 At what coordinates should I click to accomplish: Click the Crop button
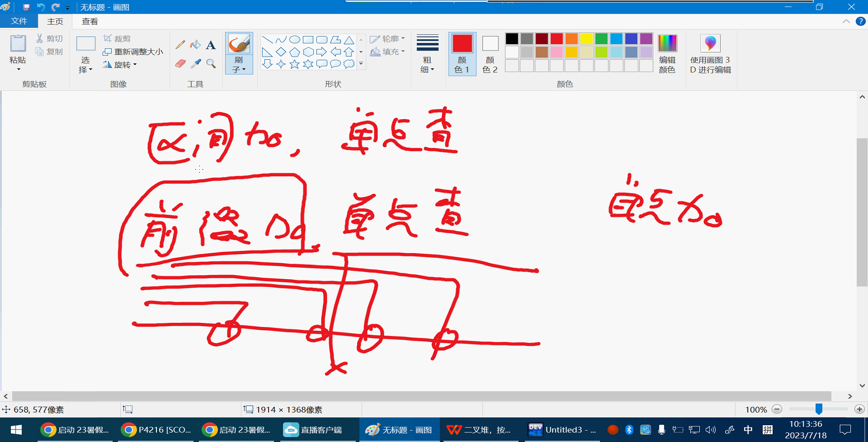point(117,39)
